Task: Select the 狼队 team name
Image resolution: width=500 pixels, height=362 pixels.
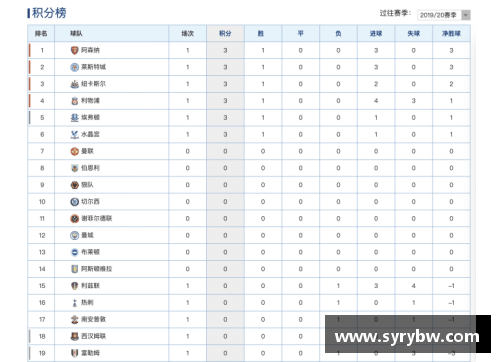Action: (x=87, y=185)
